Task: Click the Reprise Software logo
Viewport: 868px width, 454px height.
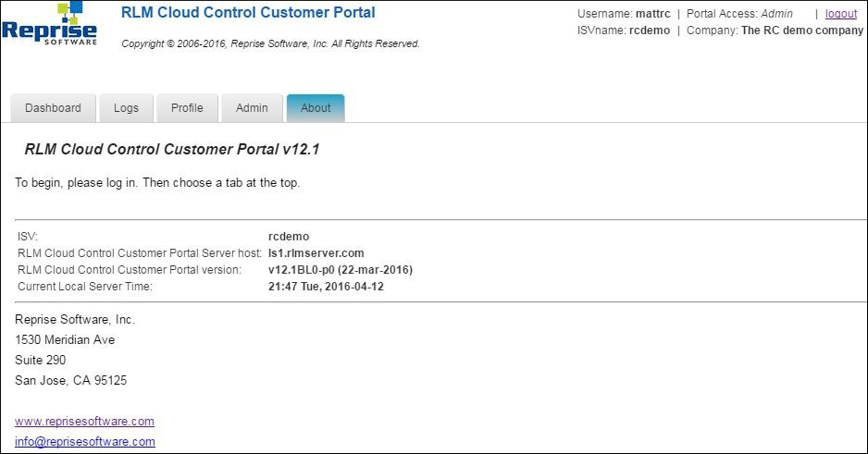Action: click(x=50, y=25)
